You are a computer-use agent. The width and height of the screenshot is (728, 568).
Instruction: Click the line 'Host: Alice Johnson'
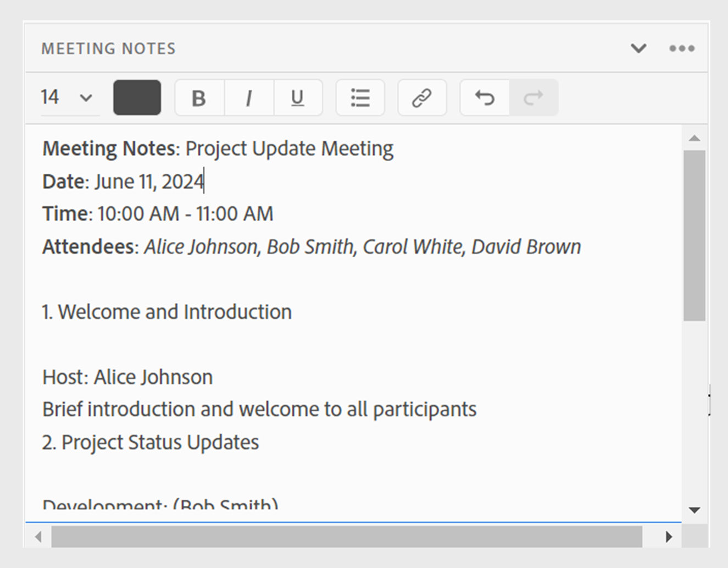tap(127, 378)
